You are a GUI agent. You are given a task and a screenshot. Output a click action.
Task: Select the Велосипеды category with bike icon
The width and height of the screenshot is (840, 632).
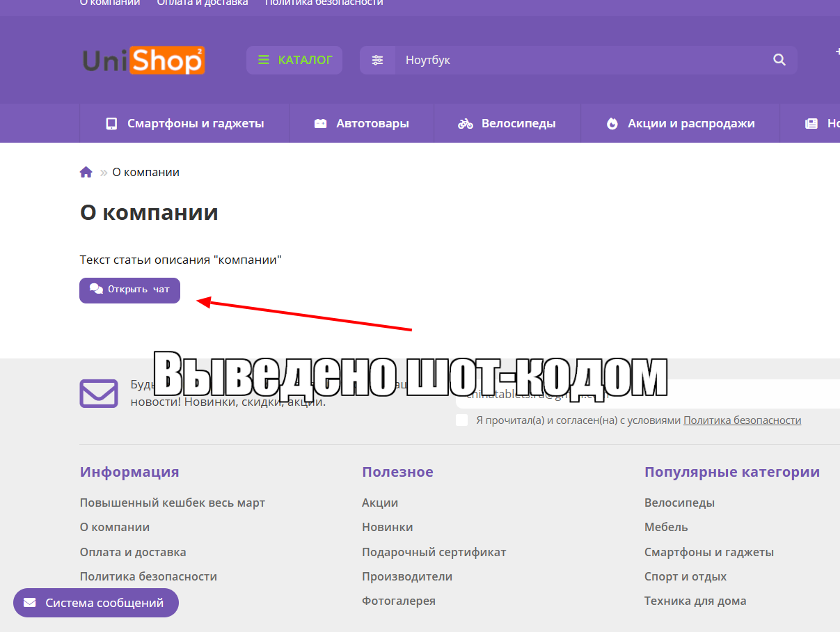pyautogui.click(x=507, y=124)
